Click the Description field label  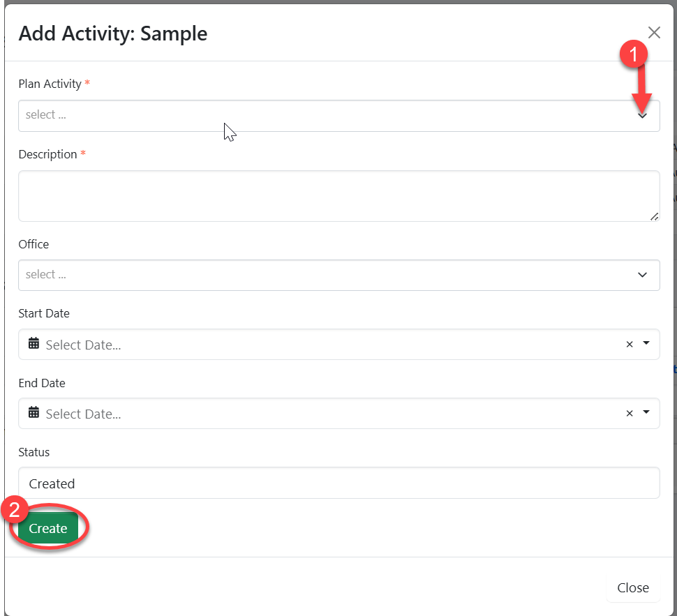tap(47, 154)
